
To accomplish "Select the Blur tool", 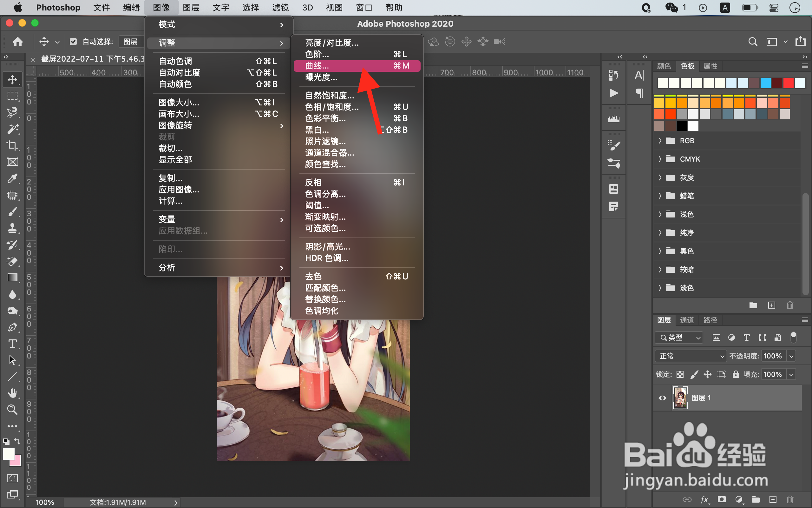I will (x=12, y=294).
